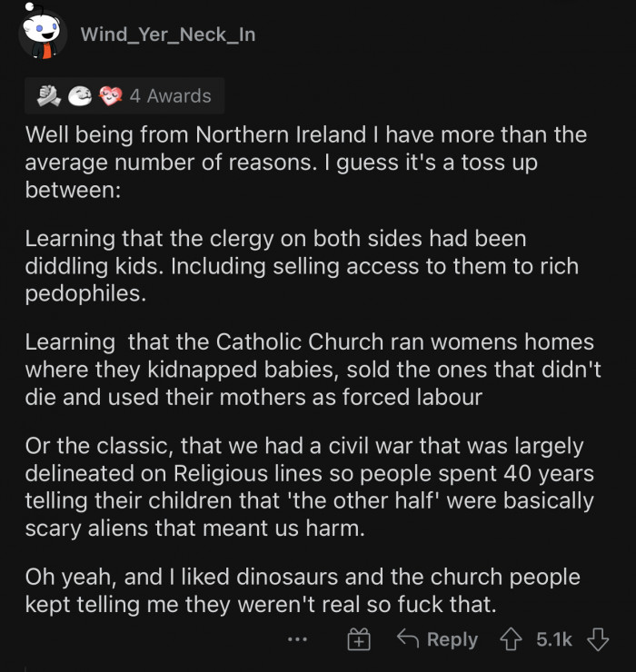The height and width of the screenshot is (672, 636).
Task: Click the curved reply arrow icon
Action: (408, 639)
